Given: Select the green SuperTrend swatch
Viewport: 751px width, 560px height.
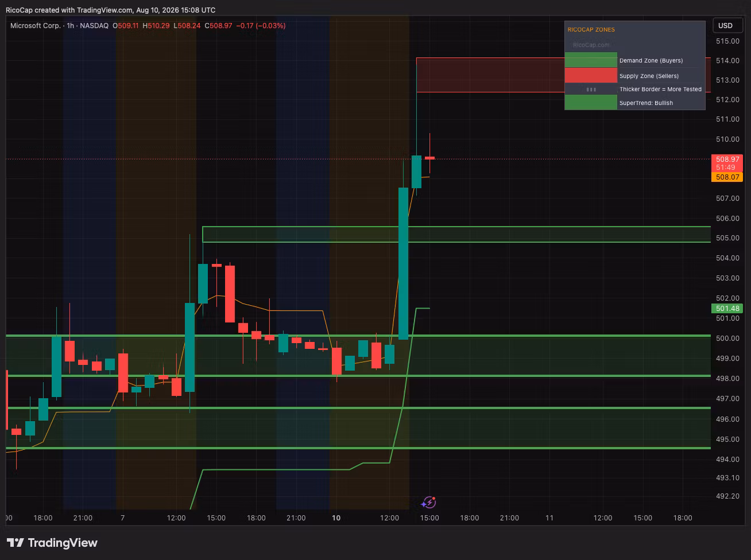Looking at the screenshot, I should [x=591, y=103].
